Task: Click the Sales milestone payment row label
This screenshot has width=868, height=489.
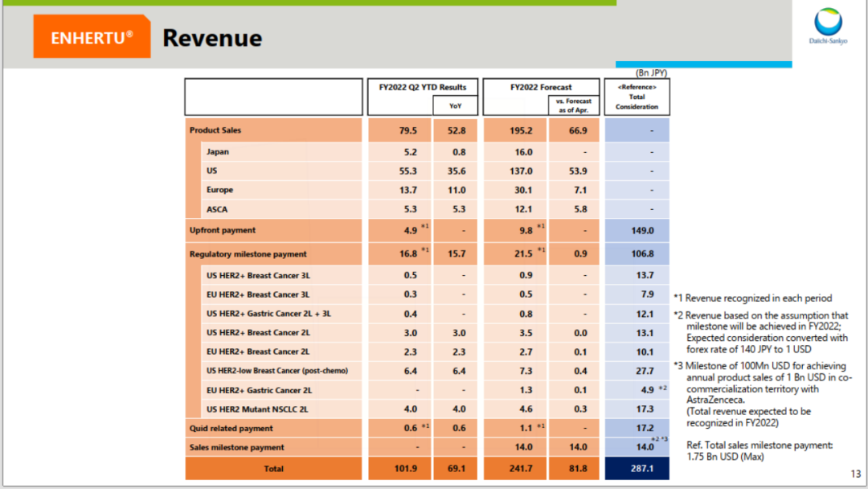Action: 237,447
